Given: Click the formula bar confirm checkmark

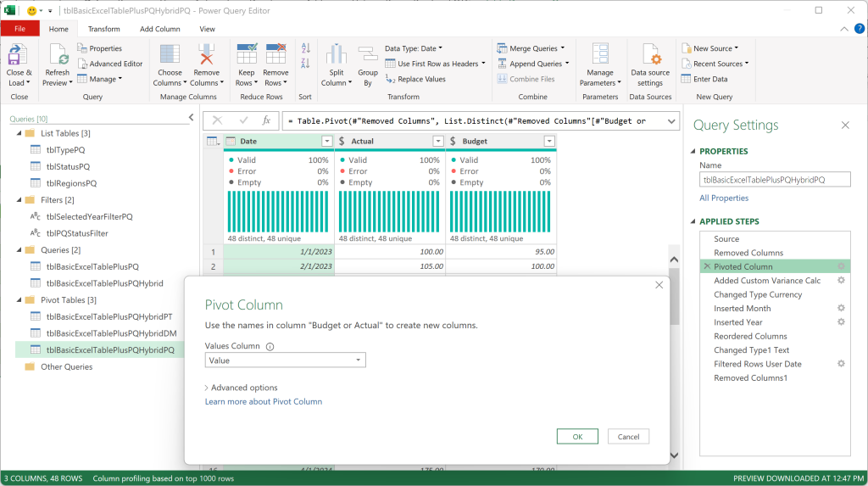Looking at the screenshot, I should click(243, 120).
